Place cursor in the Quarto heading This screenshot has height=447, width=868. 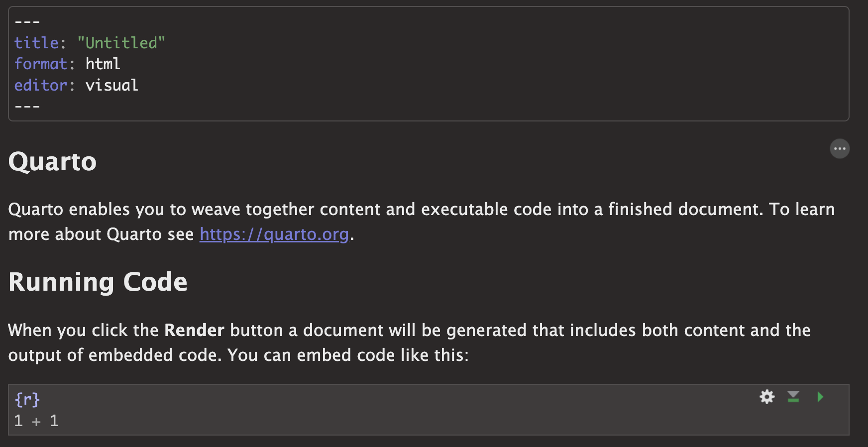point(53,162)
